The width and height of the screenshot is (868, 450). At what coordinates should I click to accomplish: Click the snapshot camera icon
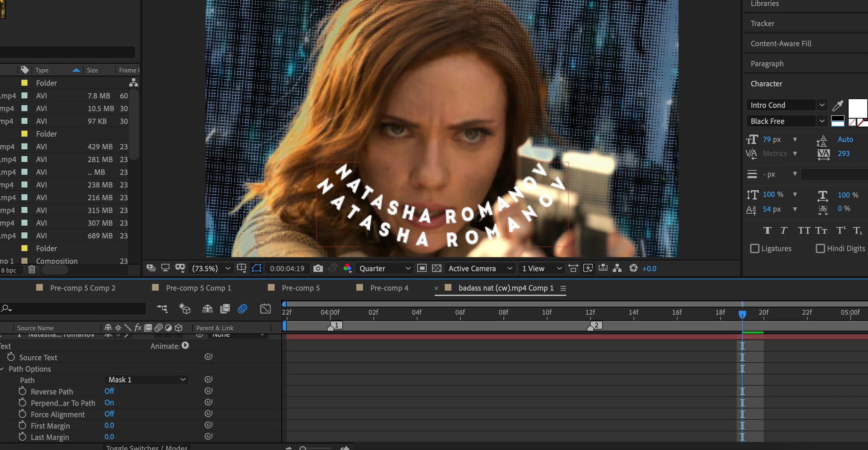coord(318,268)
